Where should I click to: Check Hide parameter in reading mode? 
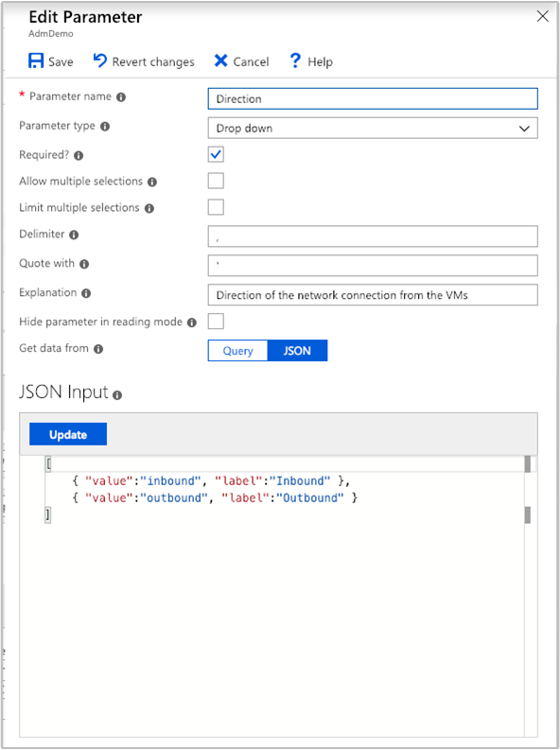pos(216,321)
